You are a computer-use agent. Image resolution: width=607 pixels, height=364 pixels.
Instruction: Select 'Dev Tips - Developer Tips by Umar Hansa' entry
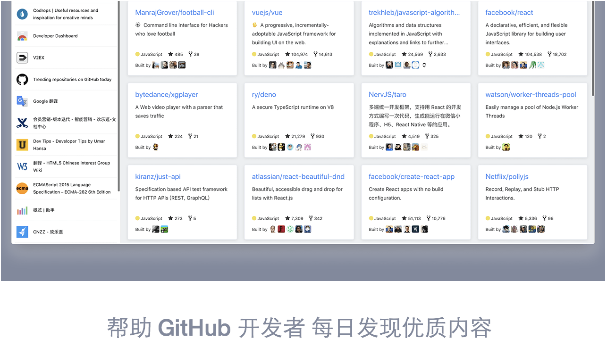[x=69, y=145]
